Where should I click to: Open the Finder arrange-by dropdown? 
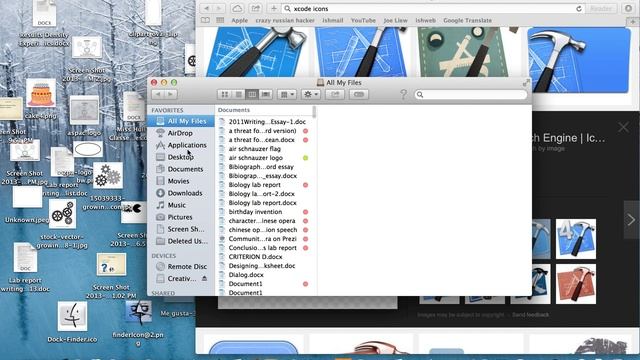pyautogui.click(x=287, y=95)
